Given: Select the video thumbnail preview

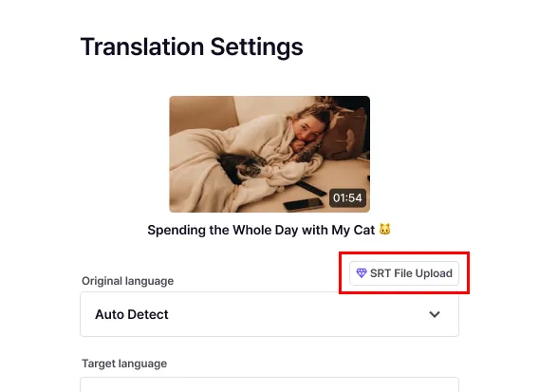Looking at the screenshot, I should point(269,154).
